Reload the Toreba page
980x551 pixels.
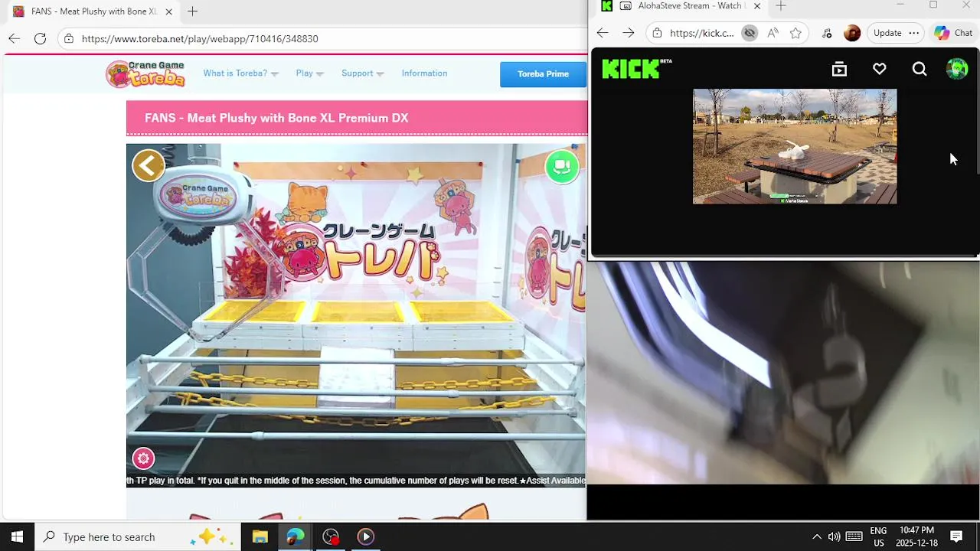pos(41,38)
